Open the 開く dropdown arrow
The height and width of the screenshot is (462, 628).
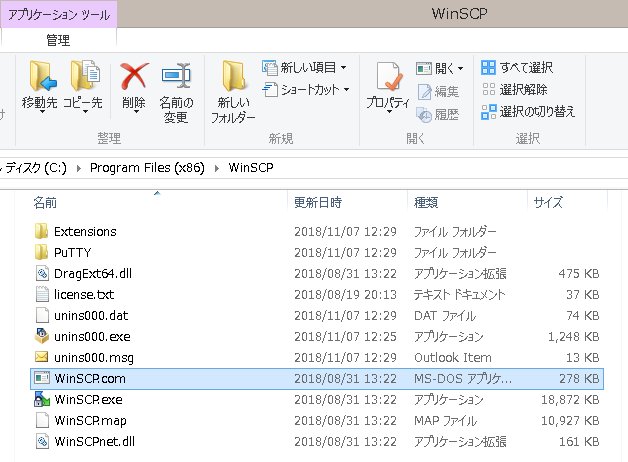(x=461, y=68)
